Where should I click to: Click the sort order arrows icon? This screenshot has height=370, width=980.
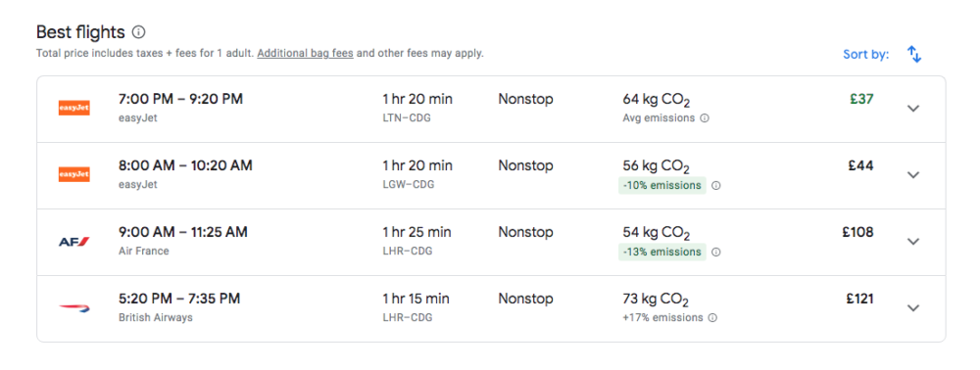pos(914,54)
